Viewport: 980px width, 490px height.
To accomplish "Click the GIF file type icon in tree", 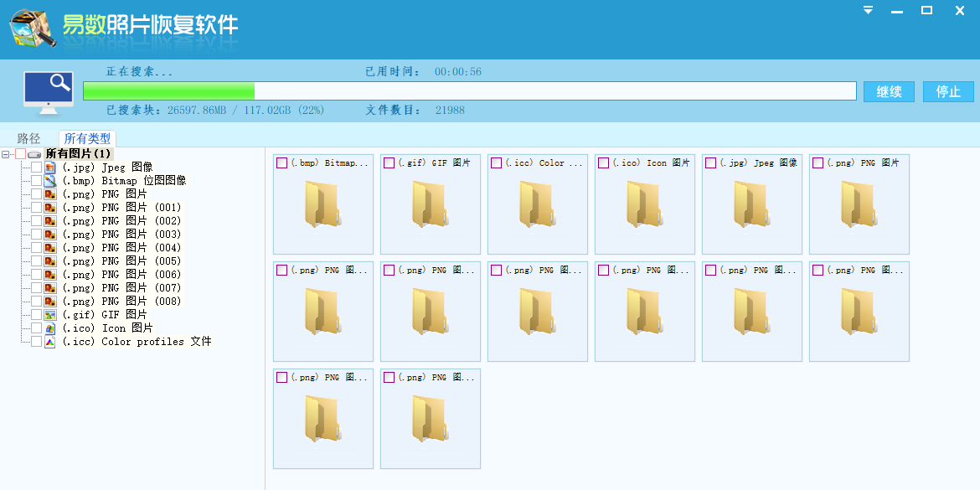I will (x=49, y=315).
